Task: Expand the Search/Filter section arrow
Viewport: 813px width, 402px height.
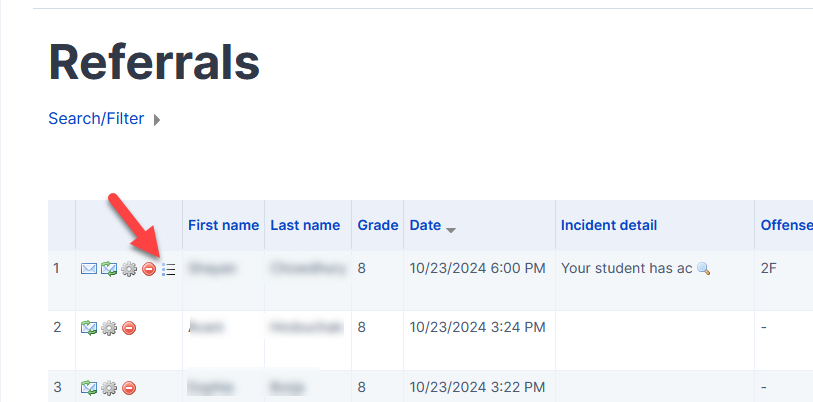Action: (157, 120)
